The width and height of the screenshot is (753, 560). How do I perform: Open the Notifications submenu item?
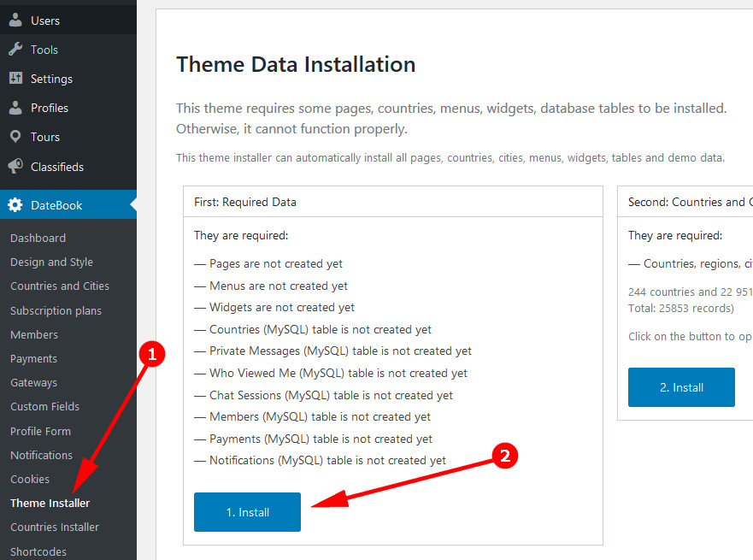point(41,455)
